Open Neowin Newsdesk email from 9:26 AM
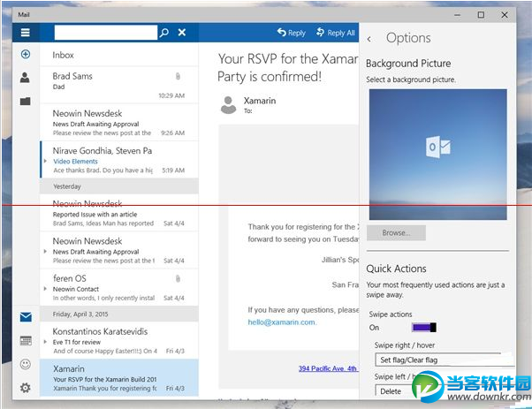 click(119, 123)
